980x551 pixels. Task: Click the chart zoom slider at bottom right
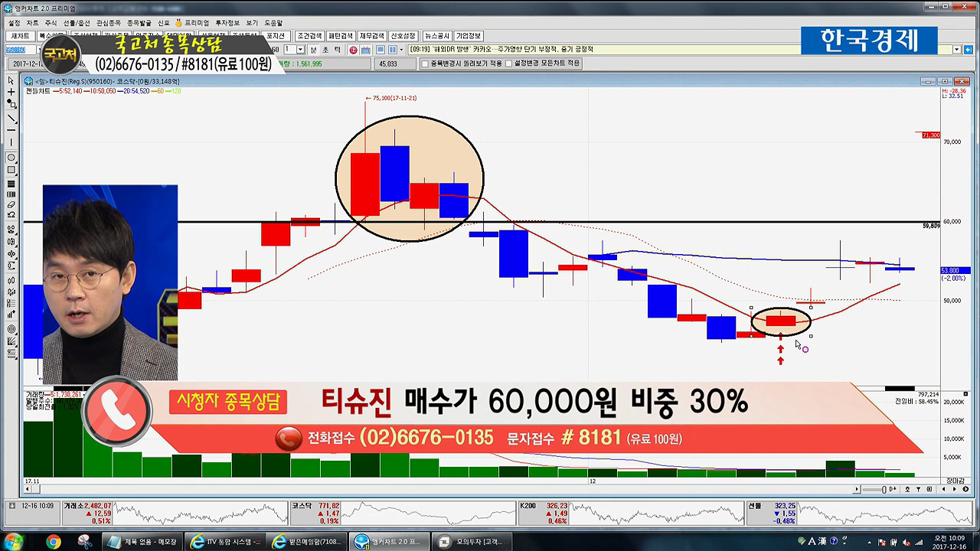[884, 490]
